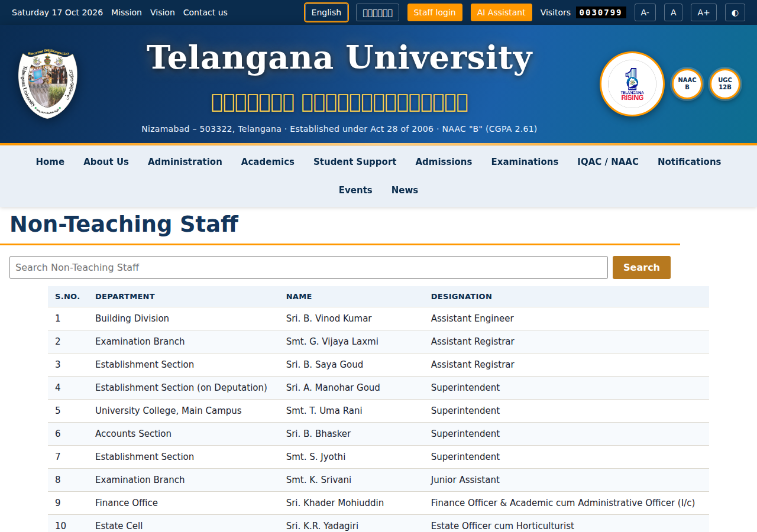Open the AI Assistant

coord(502,12)
